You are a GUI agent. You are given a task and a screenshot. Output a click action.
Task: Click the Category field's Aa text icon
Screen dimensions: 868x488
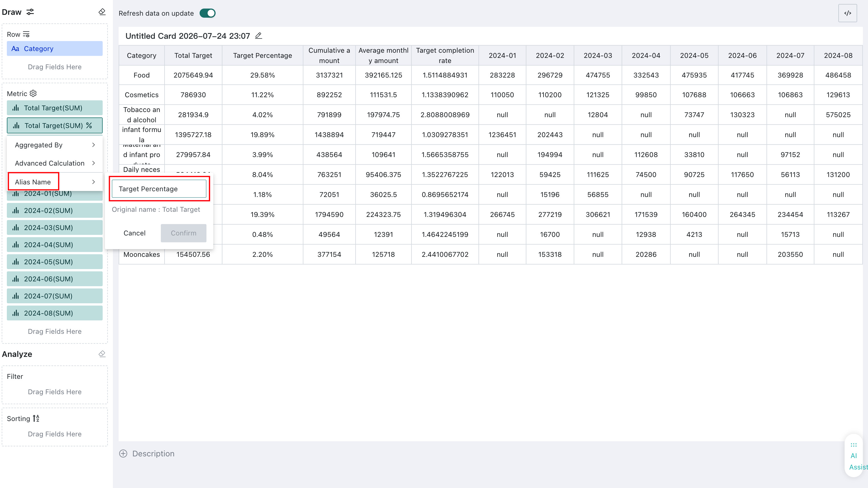(x=15, y=48)
